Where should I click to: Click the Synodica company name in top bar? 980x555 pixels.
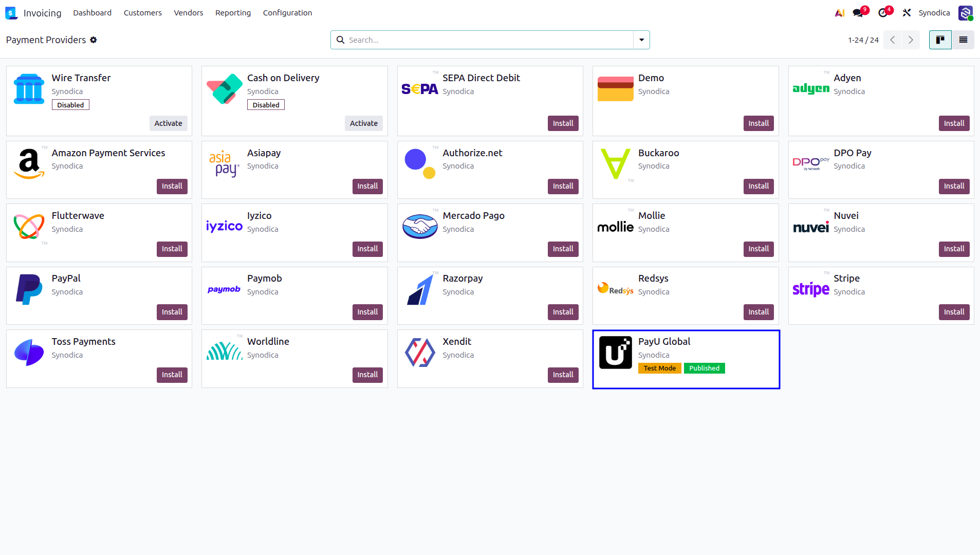click(934, 13)
